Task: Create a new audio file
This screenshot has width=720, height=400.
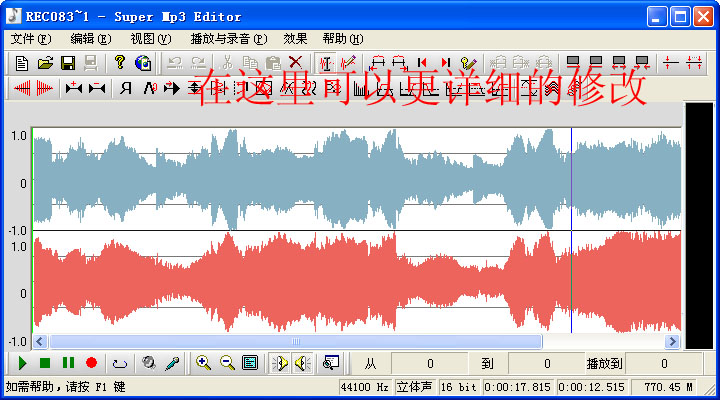Action: [22, 63]
